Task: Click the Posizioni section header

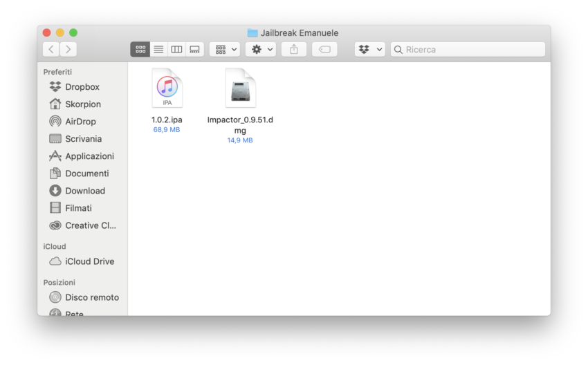Action: click(59, 283)
